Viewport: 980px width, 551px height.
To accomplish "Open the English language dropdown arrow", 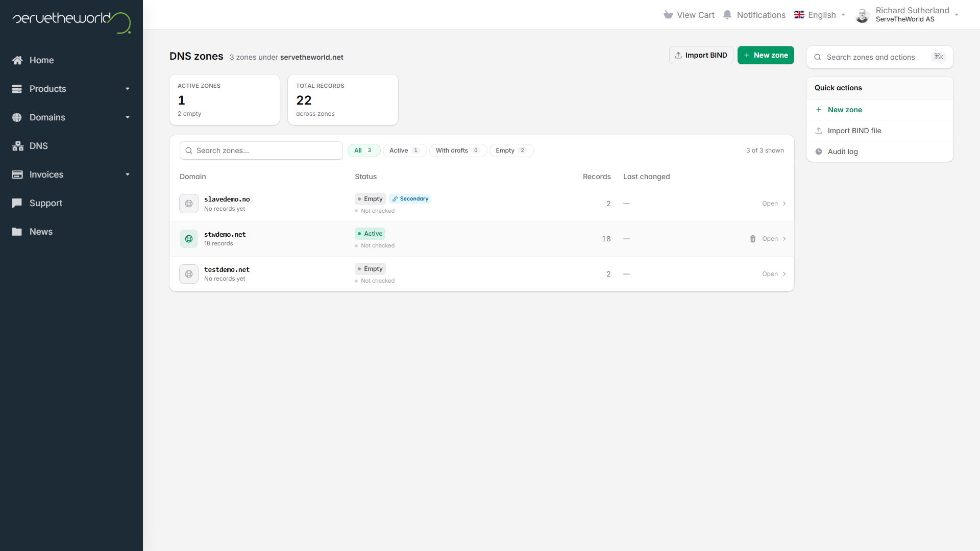I will click(x=843, y=15).
